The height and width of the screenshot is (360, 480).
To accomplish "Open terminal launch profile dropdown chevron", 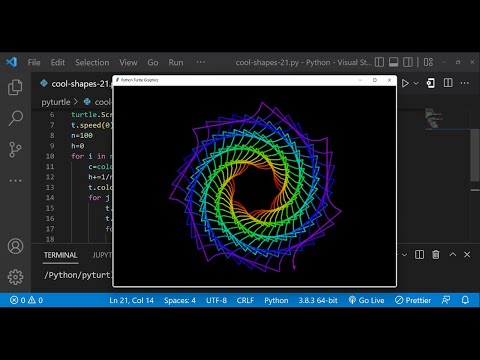I will pyautogui.click(x=404, y=255).
